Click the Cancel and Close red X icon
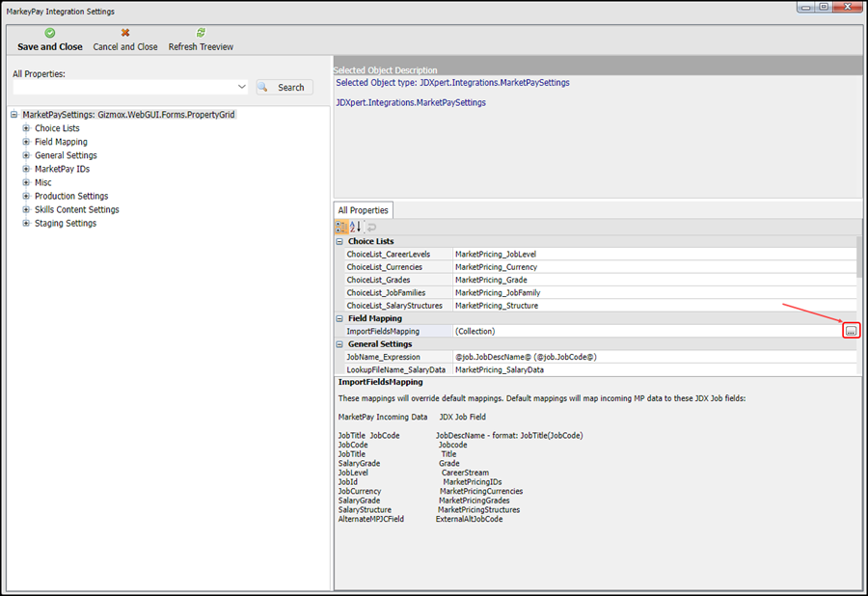 (x=125, y=33)
